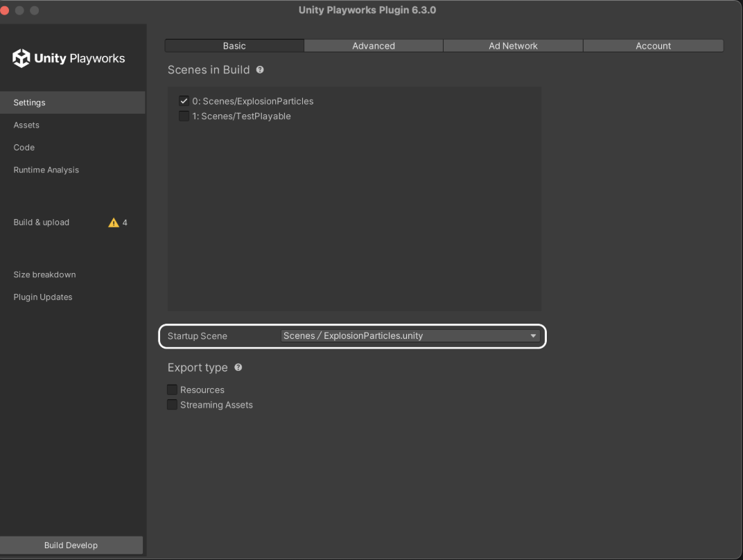Open the Account tab

point(653,46)
